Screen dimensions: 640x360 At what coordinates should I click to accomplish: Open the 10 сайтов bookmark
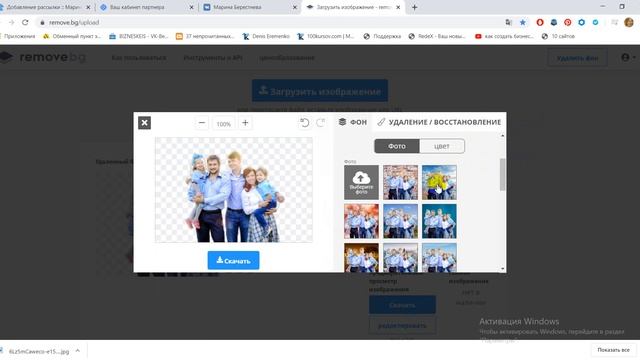click(x=558, y=36)
